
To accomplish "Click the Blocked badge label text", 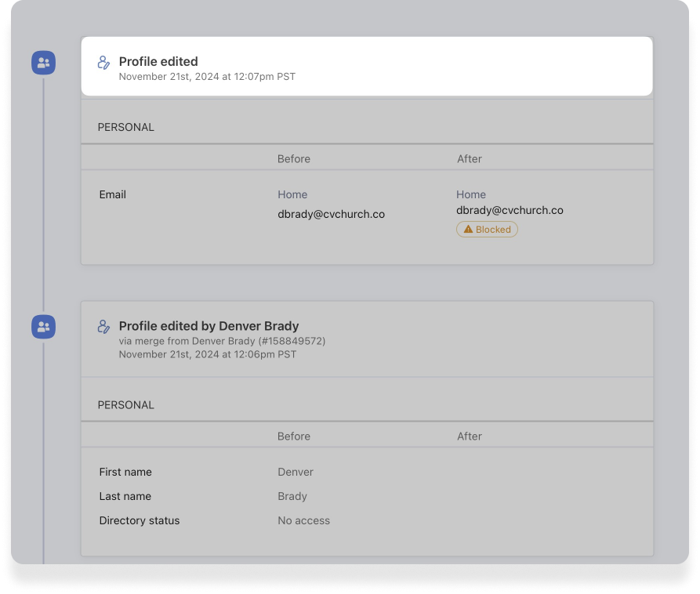I will (493, 230).
